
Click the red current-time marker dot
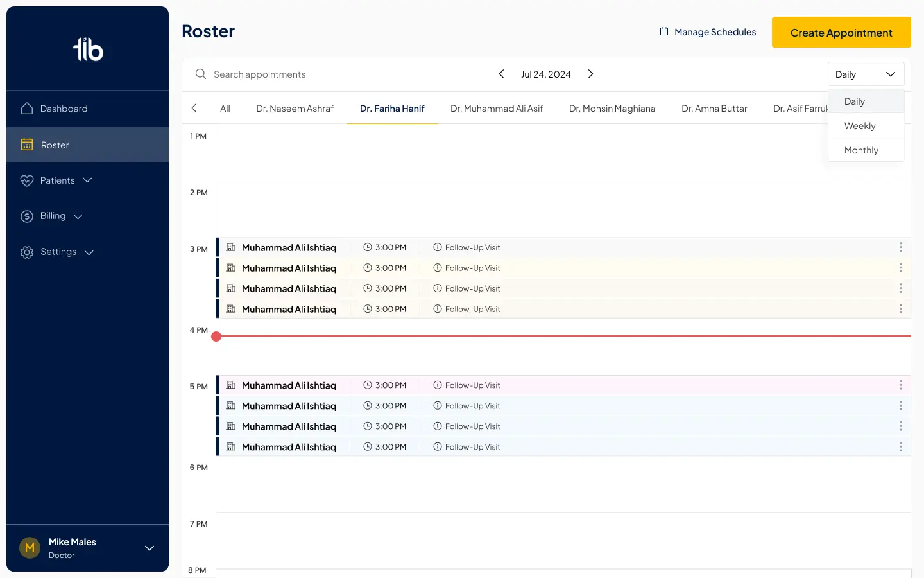[216, 336]
